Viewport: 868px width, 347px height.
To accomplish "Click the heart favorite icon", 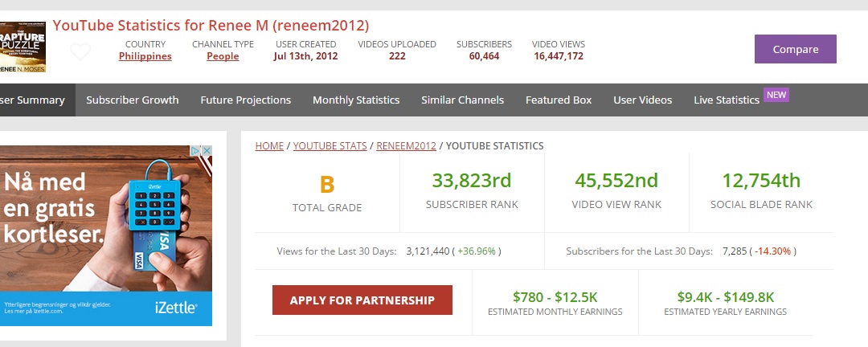I will [x=80, y=52].
